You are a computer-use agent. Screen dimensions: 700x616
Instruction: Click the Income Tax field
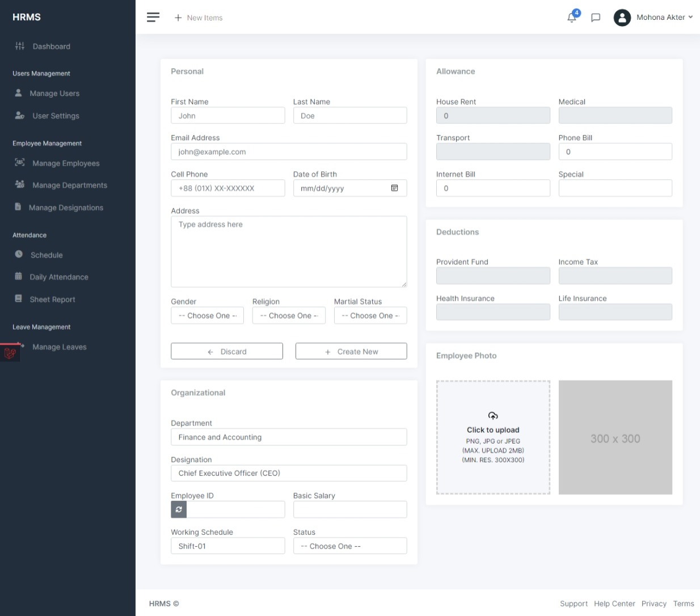click(x=615, y=276)
